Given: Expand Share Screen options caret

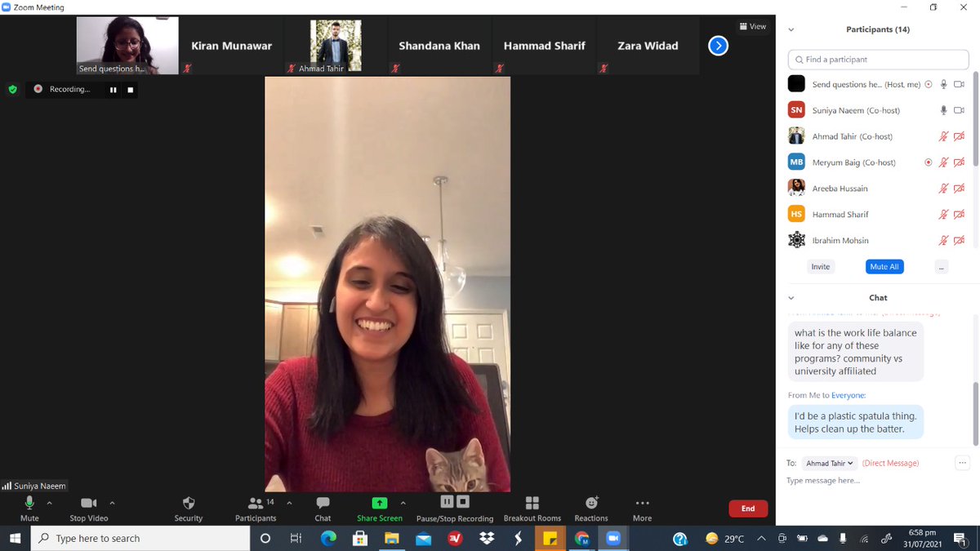Looking at the screenshot, I should 403,503.
